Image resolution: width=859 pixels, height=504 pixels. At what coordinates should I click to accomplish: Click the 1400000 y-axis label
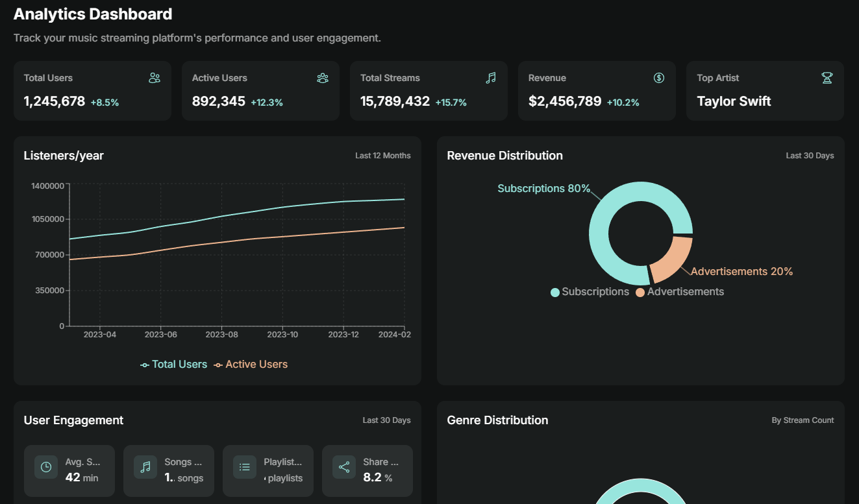click(x=47, y=186)
